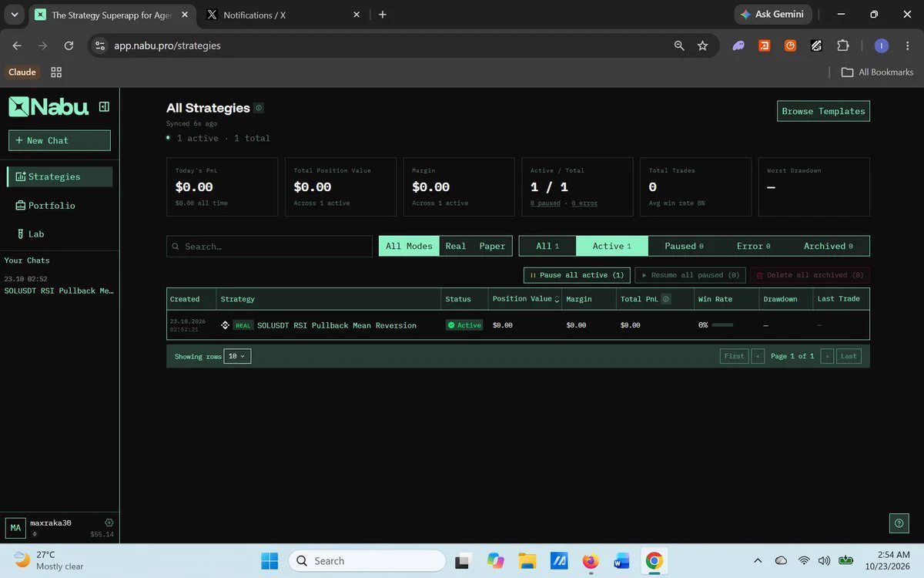Focus the strategies Search field
924x578 pixels.
click(x=269, y=247)
